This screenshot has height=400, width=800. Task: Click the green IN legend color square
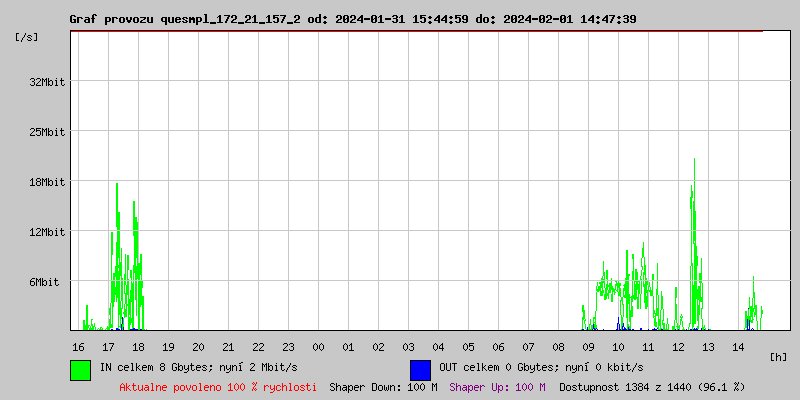[x=80, y=369]
